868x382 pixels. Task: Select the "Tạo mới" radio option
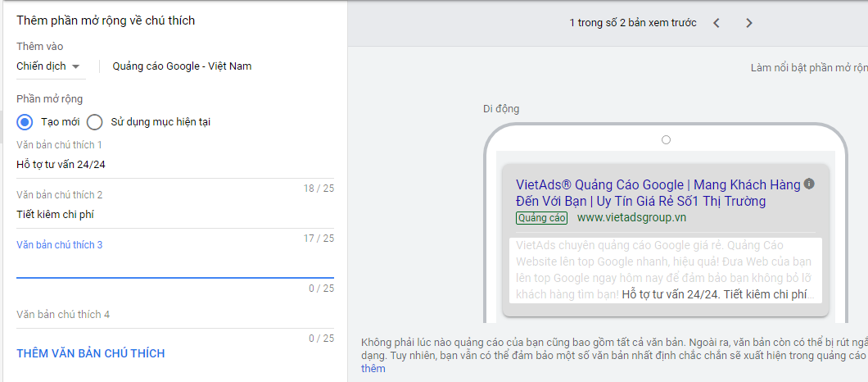point(25,122)
